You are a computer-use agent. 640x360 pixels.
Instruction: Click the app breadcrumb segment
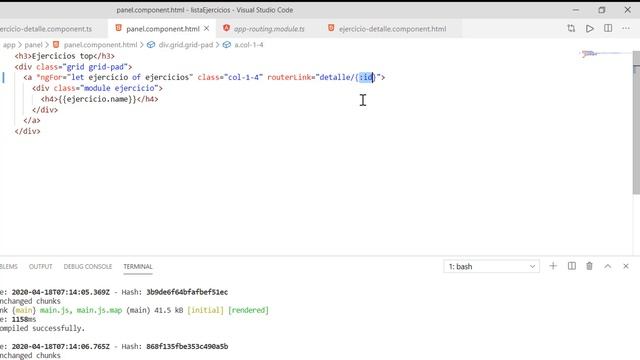9,45
